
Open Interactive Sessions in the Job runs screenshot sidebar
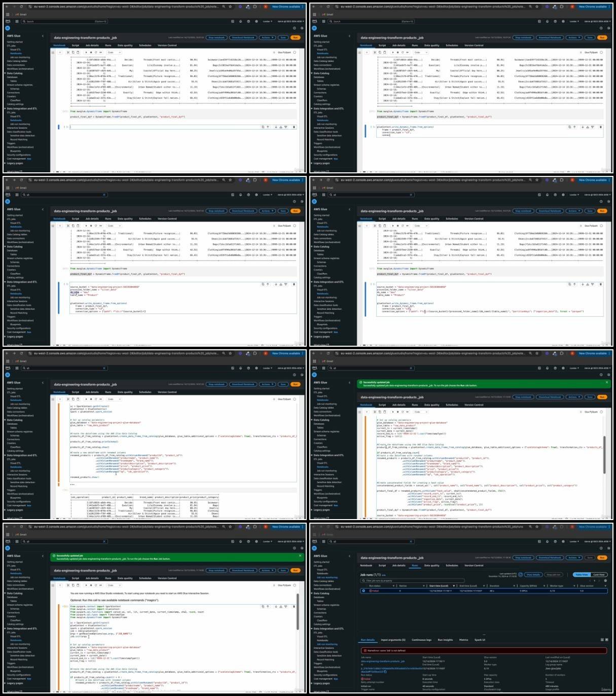pyautogui.click(x=322, y=648)
